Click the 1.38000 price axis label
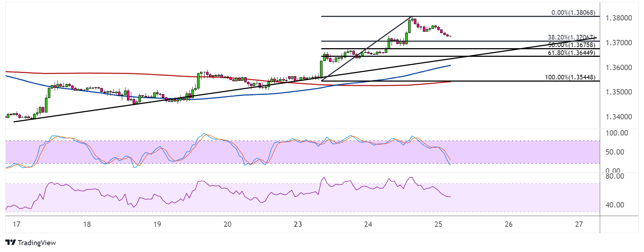This screenshot has width=644, height=252. click(618, 18)
